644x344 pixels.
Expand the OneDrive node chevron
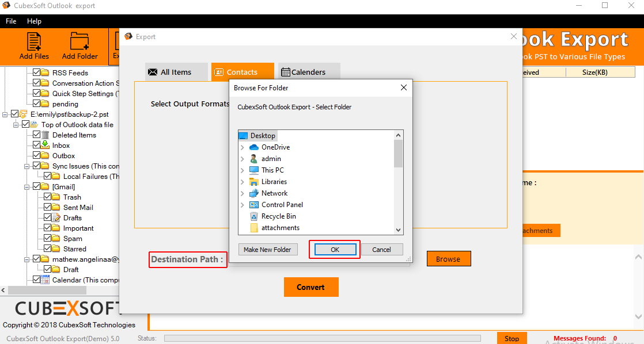coord(243,147)
